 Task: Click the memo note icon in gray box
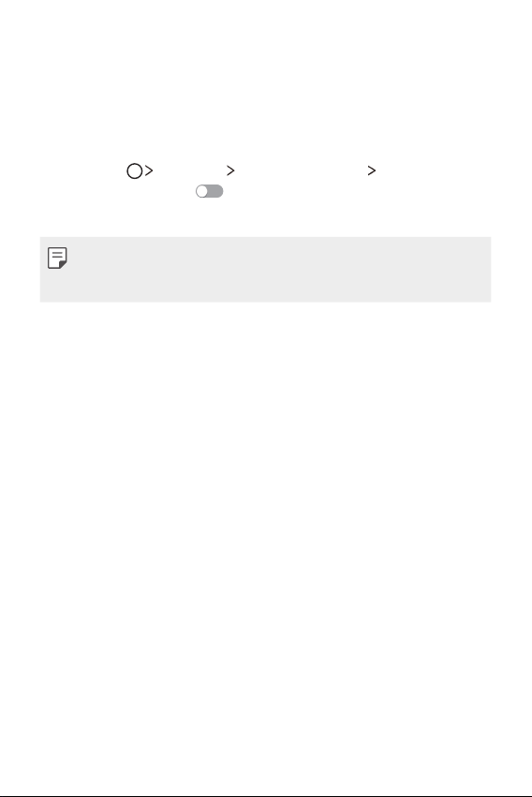tap(57, 258)
